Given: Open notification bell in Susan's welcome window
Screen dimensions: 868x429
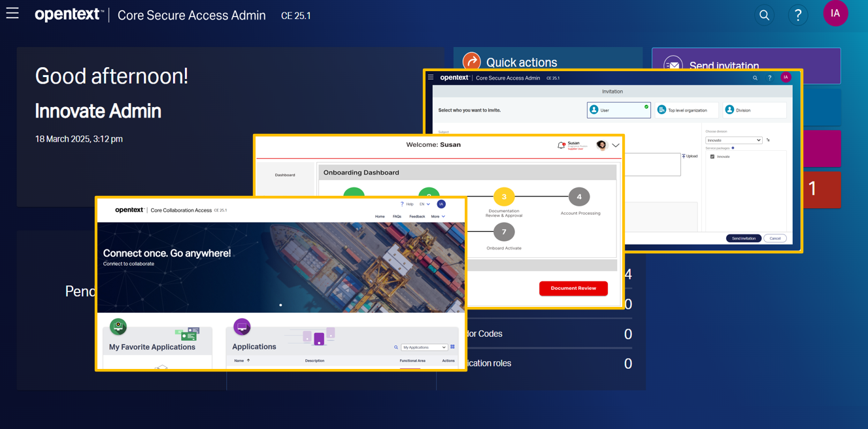Looking at the screenshot, I should click(561, 145).
